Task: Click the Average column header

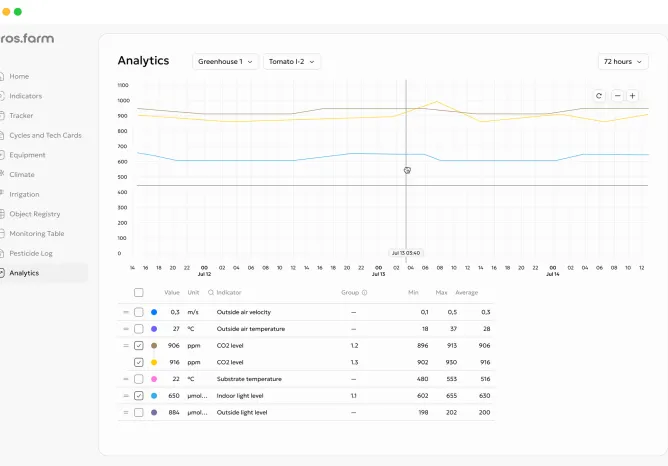Action: tap(466, 293)
